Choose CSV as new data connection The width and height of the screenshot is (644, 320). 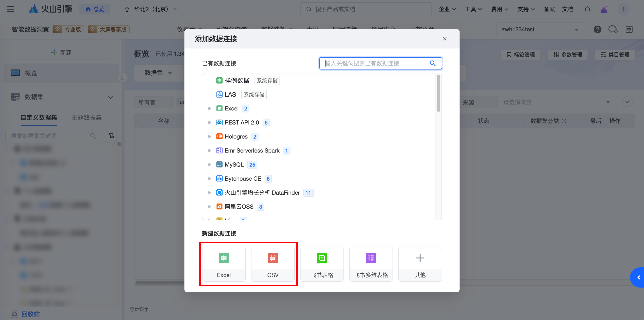click(272, 264)
